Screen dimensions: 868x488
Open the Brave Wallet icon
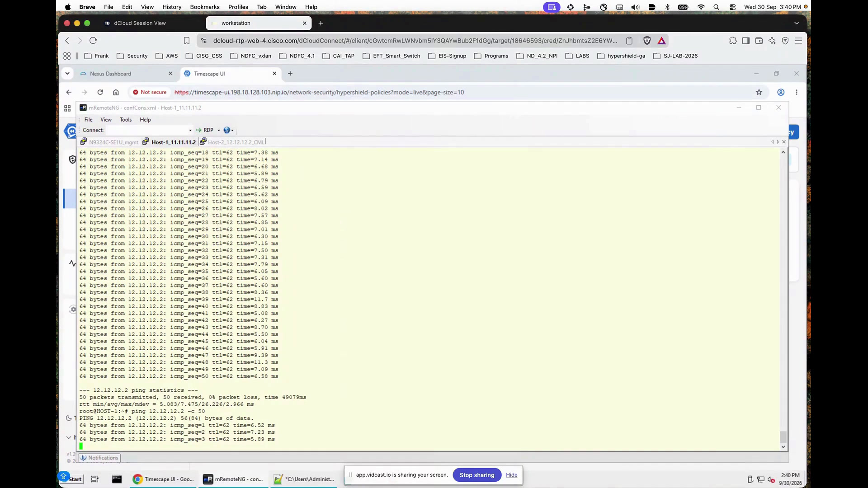coord(759,41)
